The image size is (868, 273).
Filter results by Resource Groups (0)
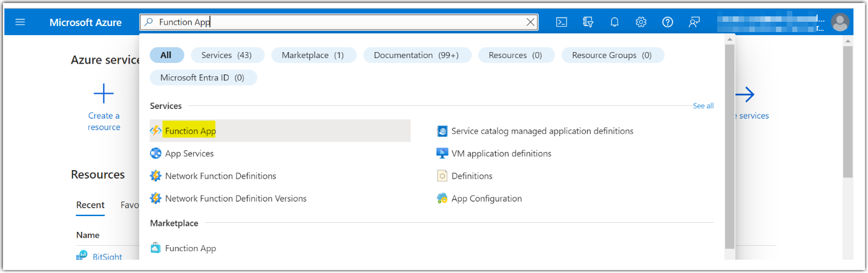point(612,55)
